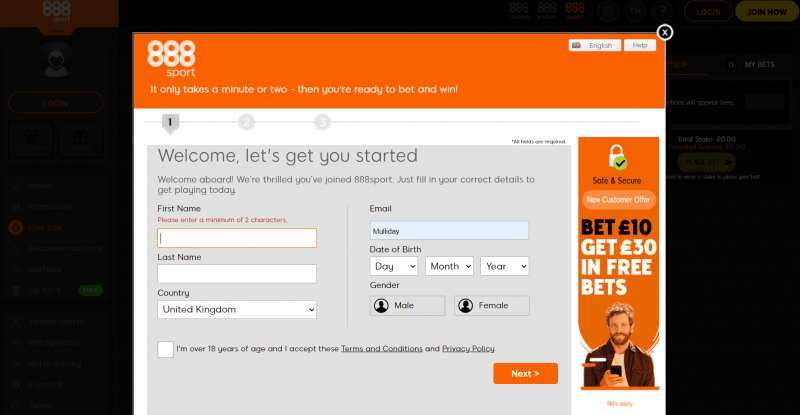
Task: Click the JOIN NOW button
Action: click(x=767, y=12)
